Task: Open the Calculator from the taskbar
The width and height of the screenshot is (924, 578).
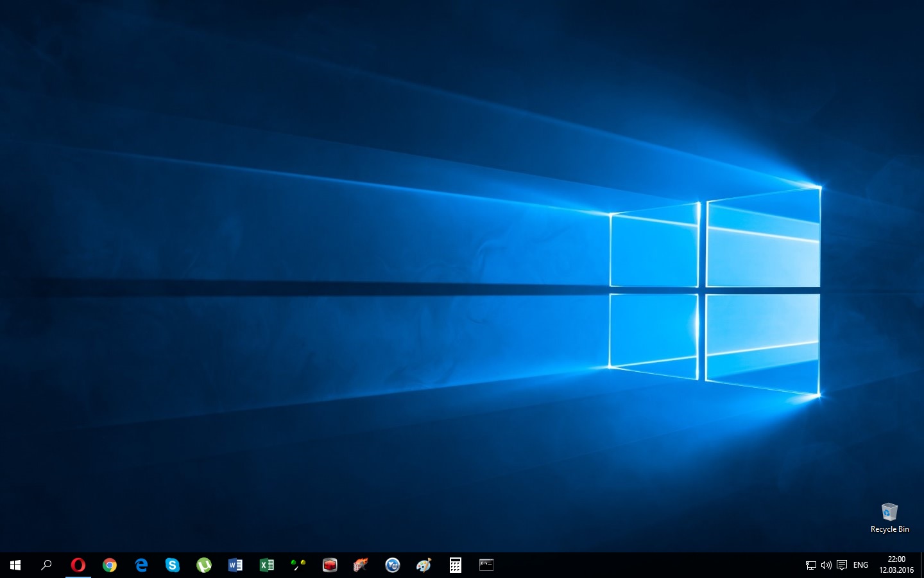Action: point(456,565)
